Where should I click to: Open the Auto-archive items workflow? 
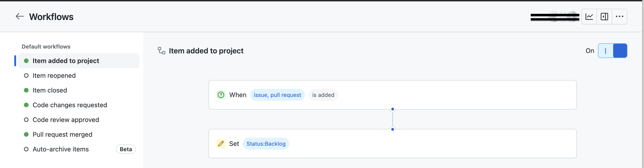(x=61, y=149)
